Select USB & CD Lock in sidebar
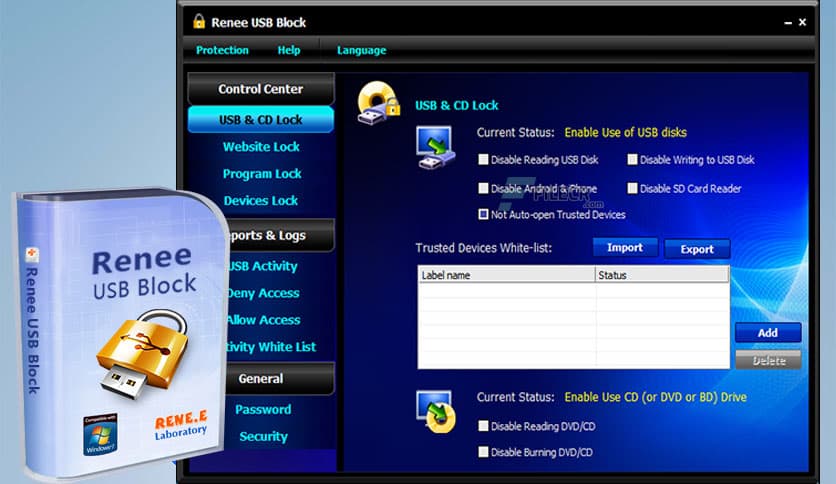Screen dimensions: 836x484 tap(261, 119)
